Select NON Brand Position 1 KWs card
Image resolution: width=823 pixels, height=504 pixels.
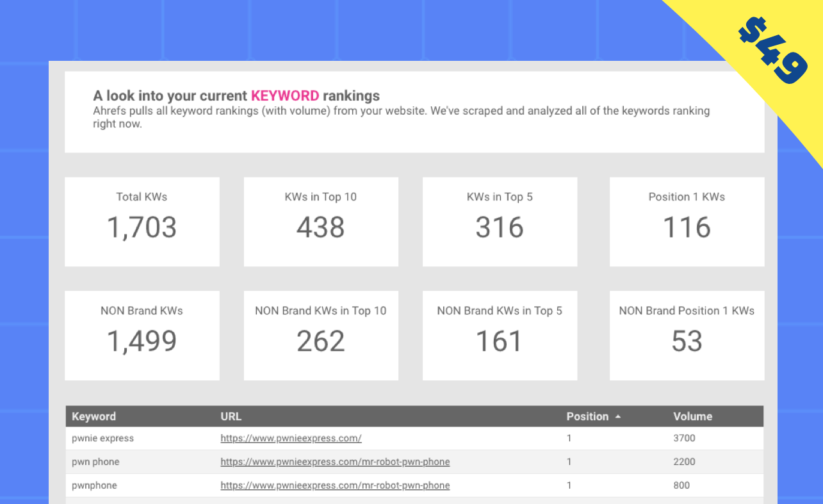(687, 336)
